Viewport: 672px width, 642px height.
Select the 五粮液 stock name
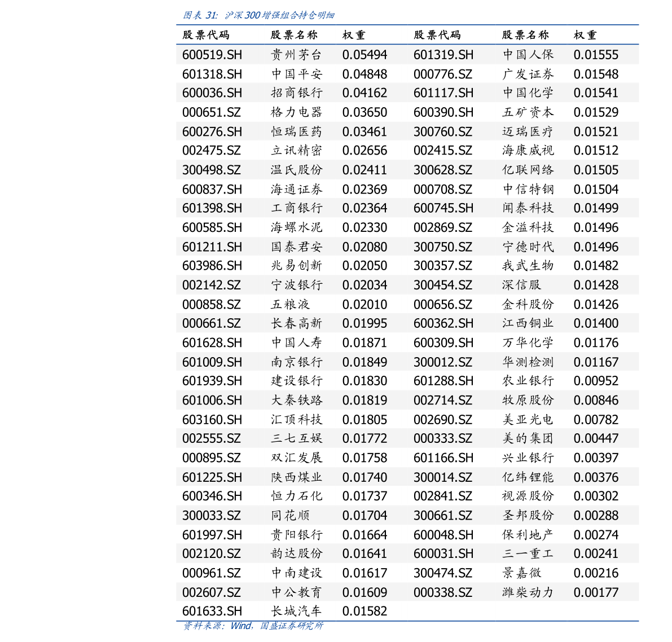click(x=290, y=304)
